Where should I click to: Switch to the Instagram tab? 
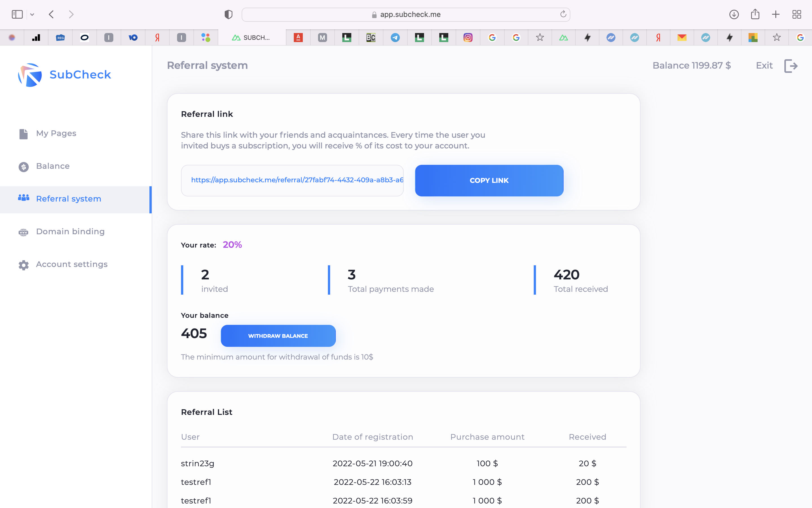coord(468,38)
